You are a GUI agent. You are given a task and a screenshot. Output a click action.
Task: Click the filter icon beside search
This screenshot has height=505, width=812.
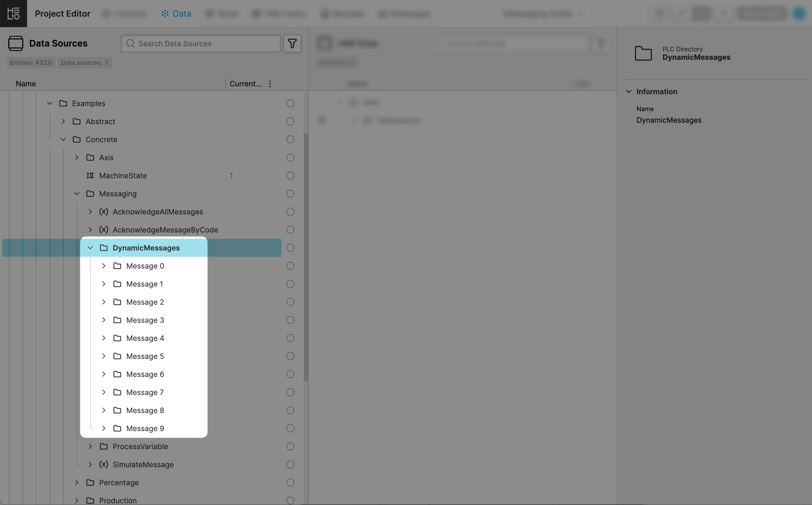click(292, 43)
